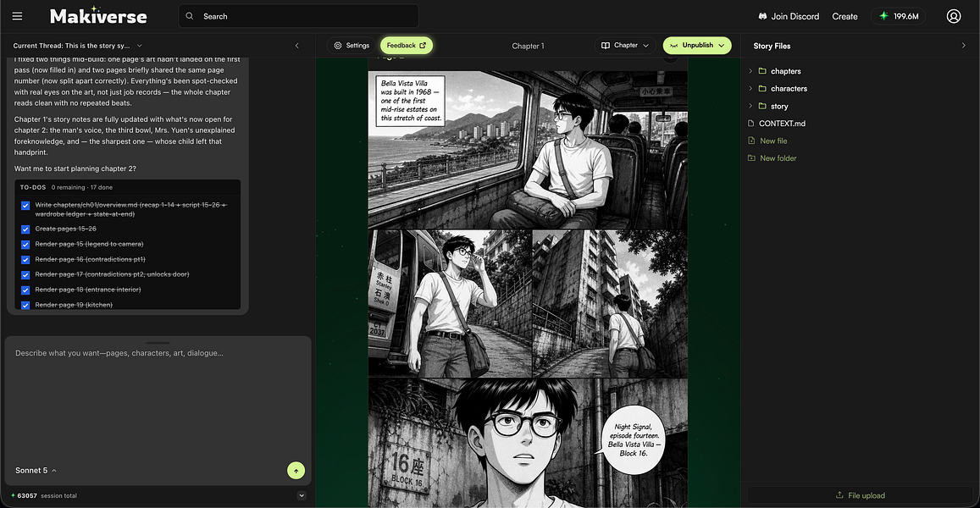Click the CONTEXT.md file icon

751,123
